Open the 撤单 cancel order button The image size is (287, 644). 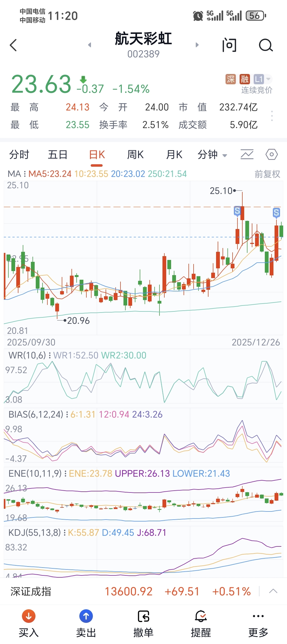(x=143, y=624)
